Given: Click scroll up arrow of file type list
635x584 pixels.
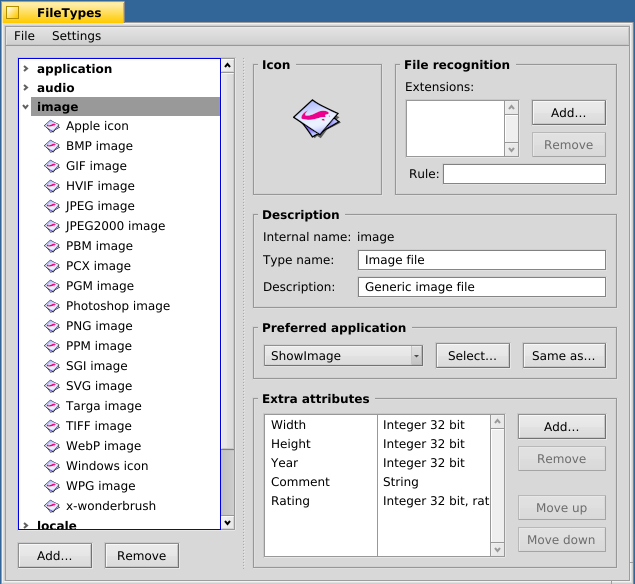Looking at the screenshot, I should (x=228, y=65).
